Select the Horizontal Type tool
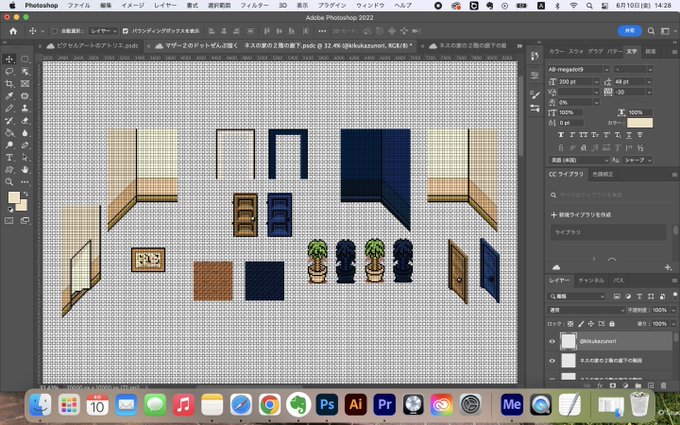The image size is (680, 425). click(9, 157)
